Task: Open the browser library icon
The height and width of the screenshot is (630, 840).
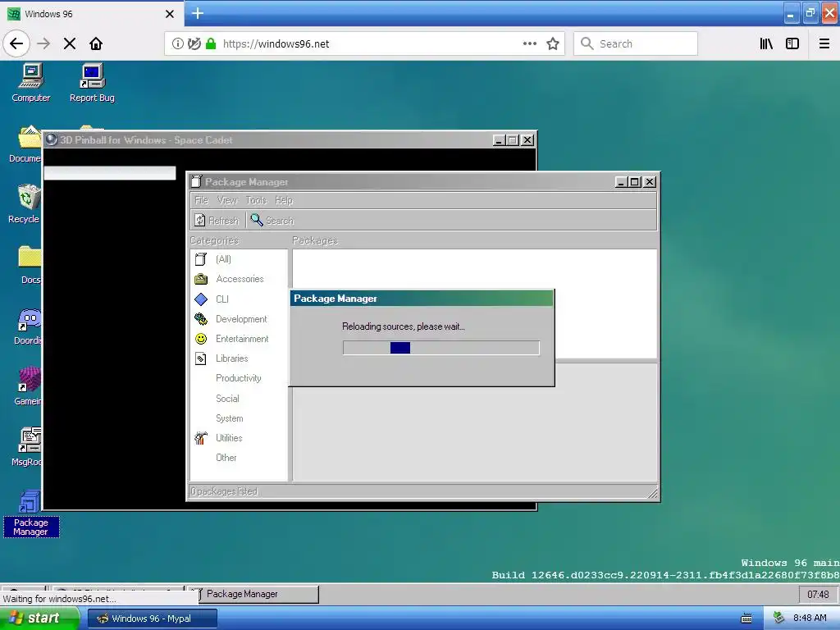Action: [766, 43]
